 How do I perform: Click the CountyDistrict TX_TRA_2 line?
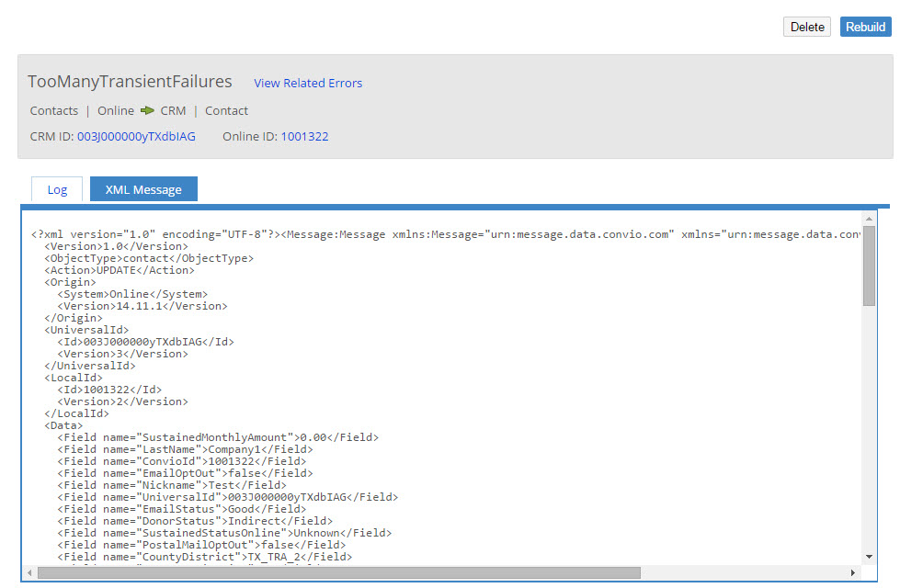pos(205,557)
